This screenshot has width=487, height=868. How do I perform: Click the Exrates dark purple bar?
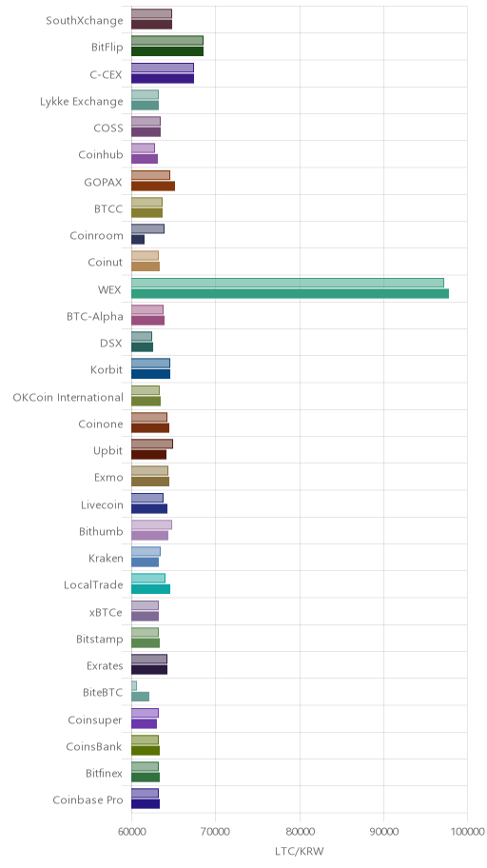point(149,670)
